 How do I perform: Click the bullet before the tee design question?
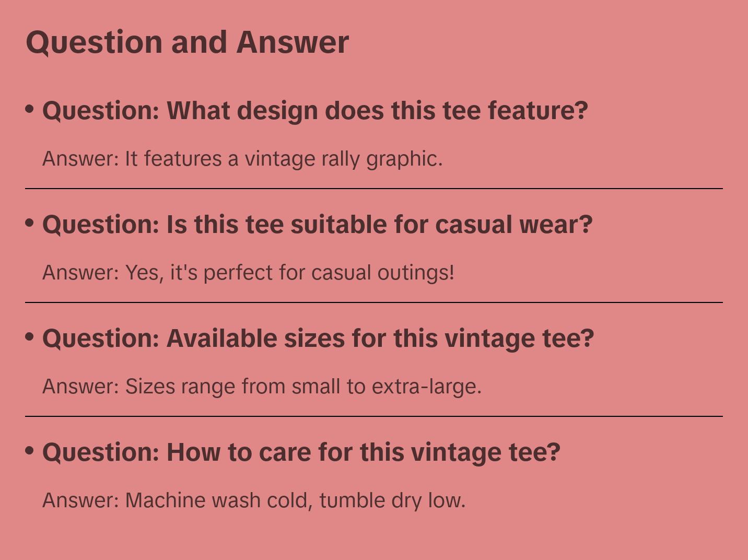click(x=30, y=109)
